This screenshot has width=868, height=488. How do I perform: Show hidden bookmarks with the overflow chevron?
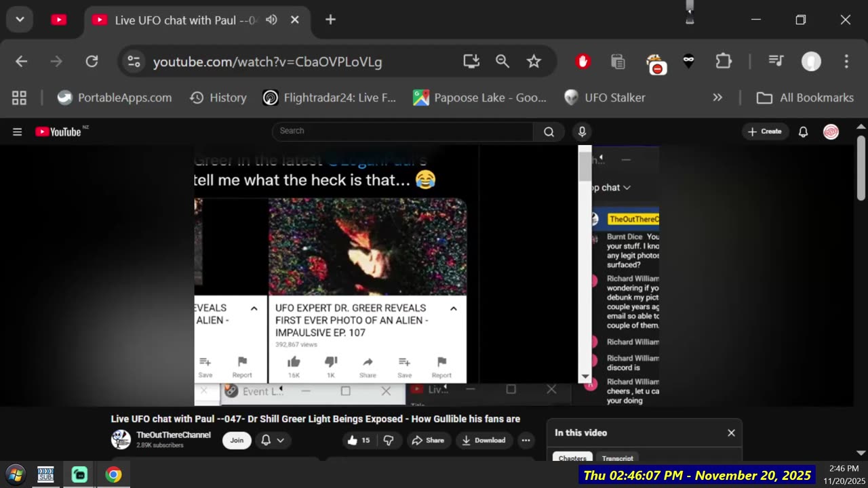click(x=717, y=98)
